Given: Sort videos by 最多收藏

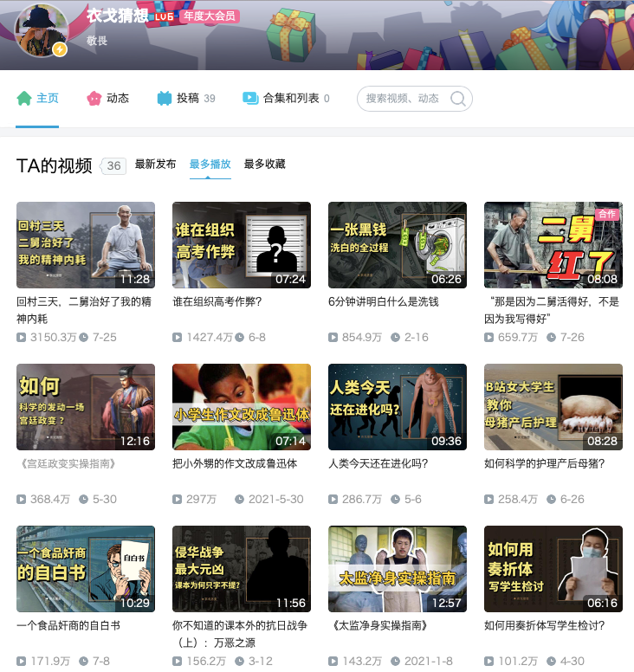Looking at the screenshot, I should click(x=264, y=165).
